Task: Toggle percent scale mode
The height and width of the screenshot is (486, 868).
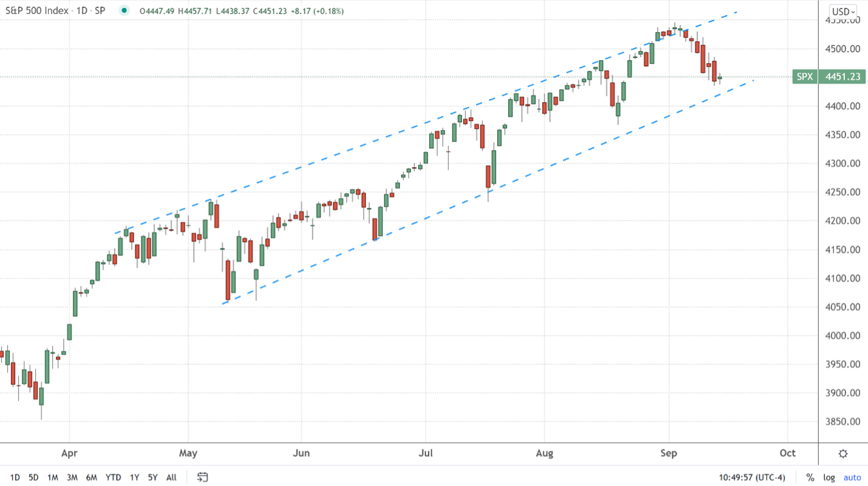Action: (810, 477)
